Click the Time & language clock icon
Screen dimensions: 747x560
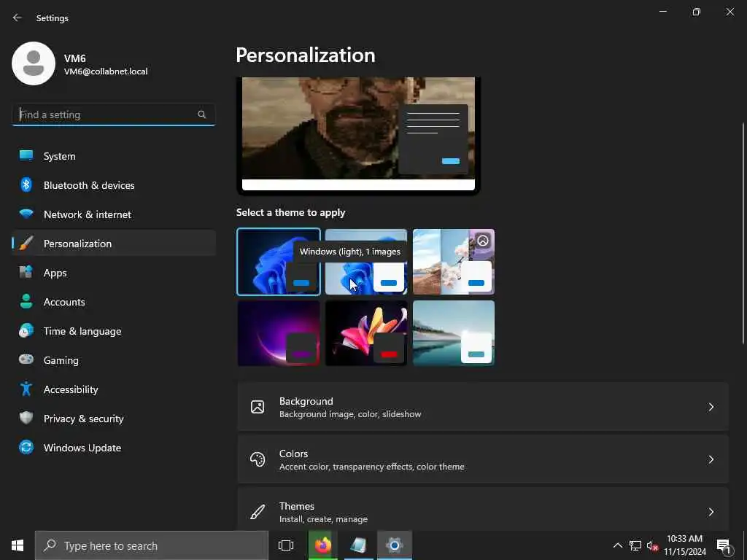coord(26,330)
